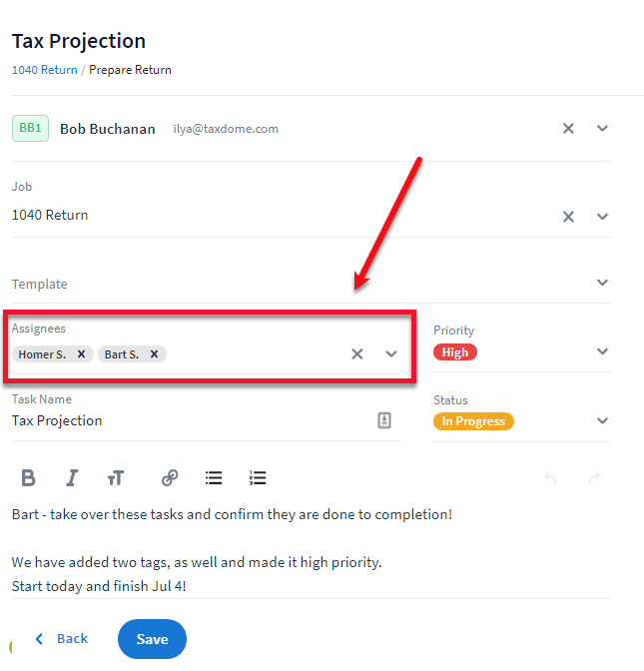Toggle bold text formatting
Image resolution: width=644 pixels, height=671 pixels.
(x=28, y=478)
